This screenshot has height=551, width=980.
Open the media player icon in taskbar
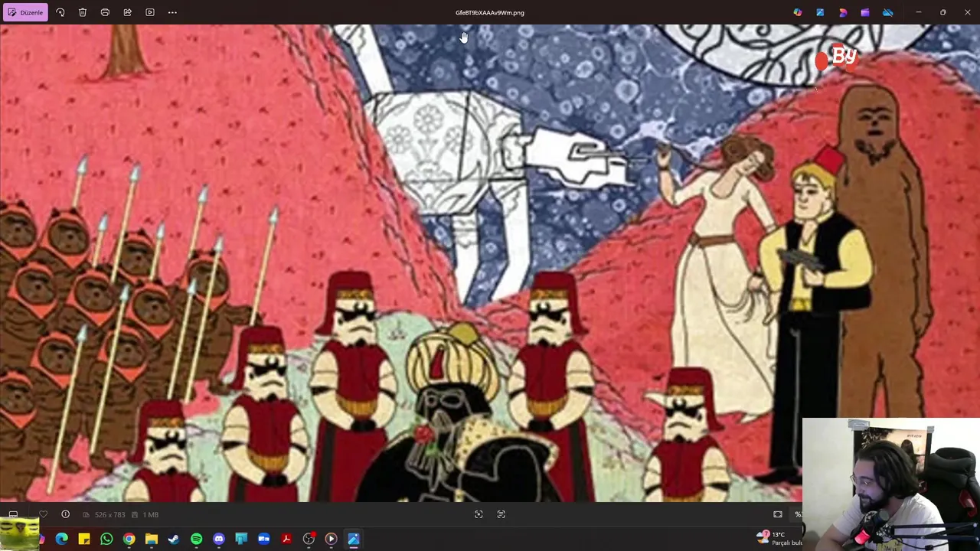click(x=331, y=540)
